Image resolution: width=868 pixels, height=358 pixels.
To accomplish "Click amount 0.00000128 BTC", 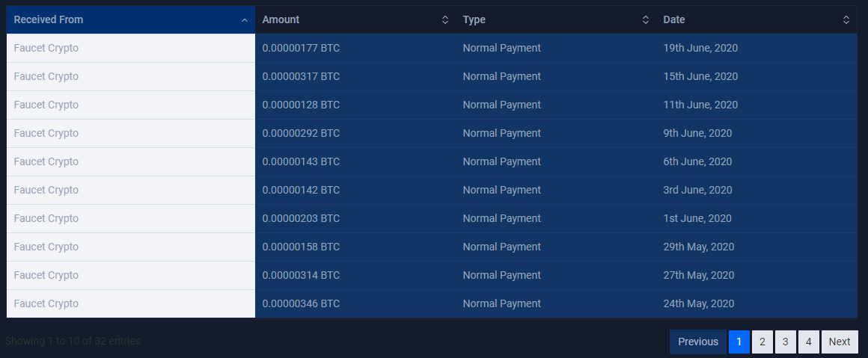I will [x=301, y=105].
